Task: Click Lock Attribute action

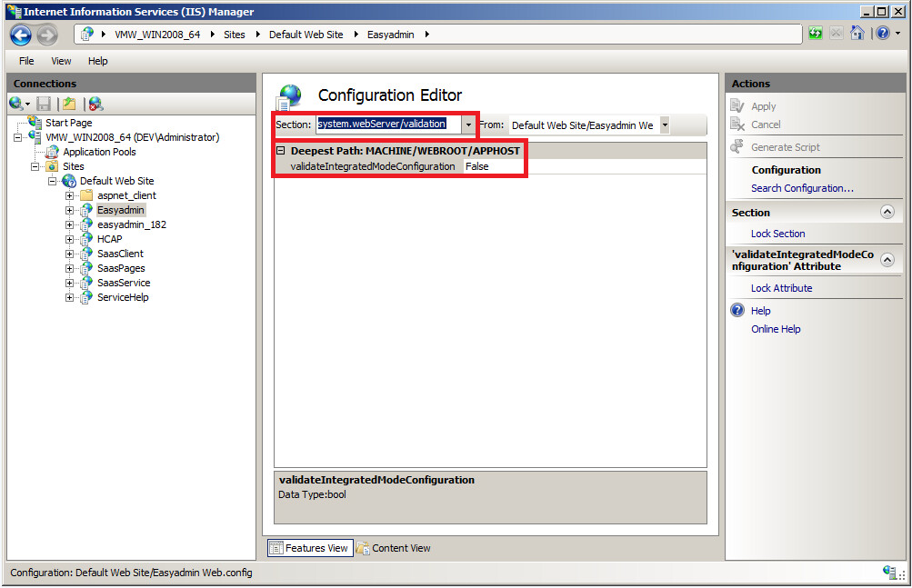Action: click(x=781, y=288)
